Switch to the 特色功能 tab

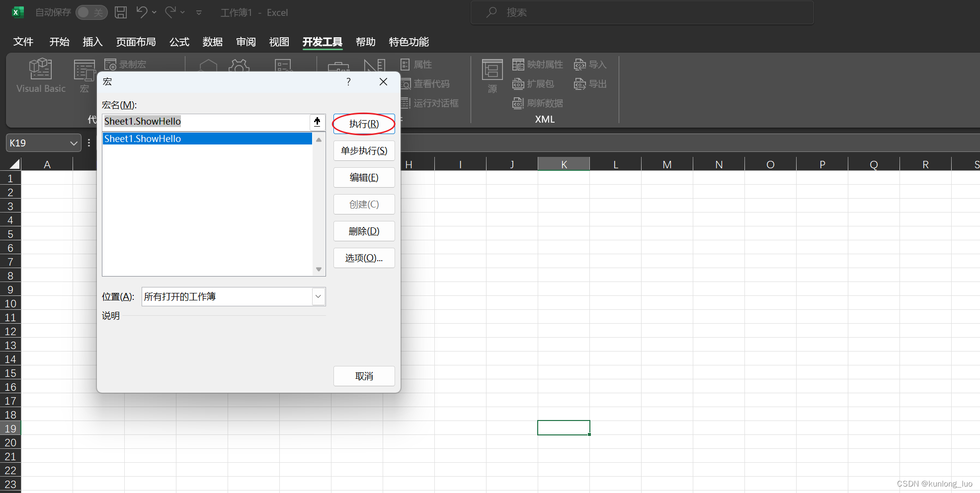point(409,42)
